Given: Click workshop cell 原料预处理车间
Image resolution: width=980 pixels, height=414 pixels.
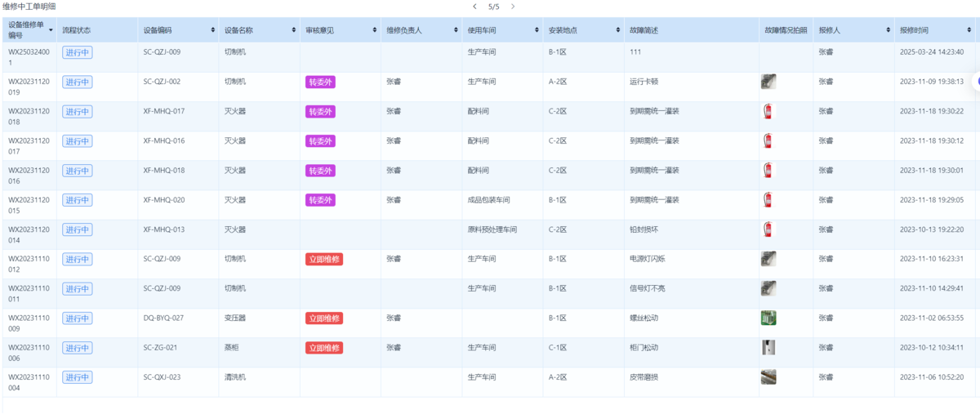Looking at the screenshot, I should pos(492,229).
